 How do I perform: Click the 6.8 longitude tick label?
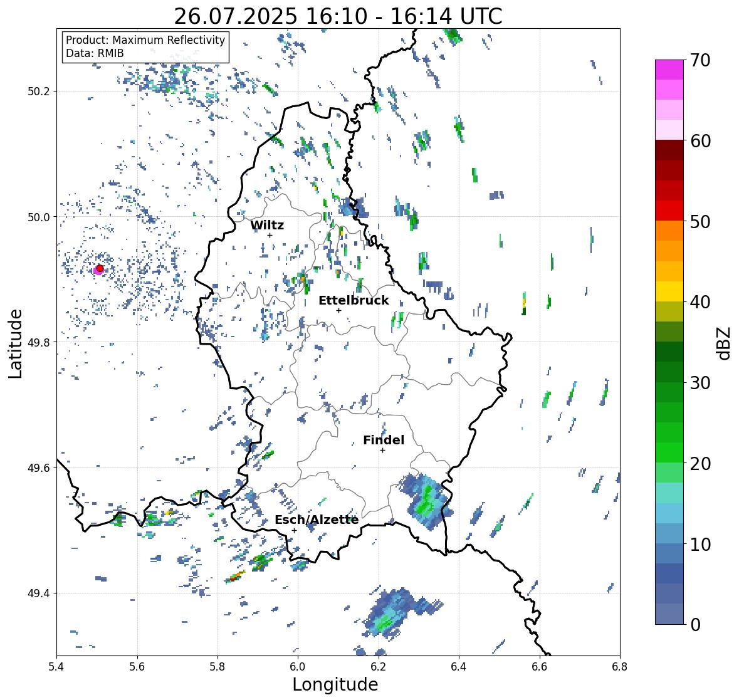click(x=620, y=667)
